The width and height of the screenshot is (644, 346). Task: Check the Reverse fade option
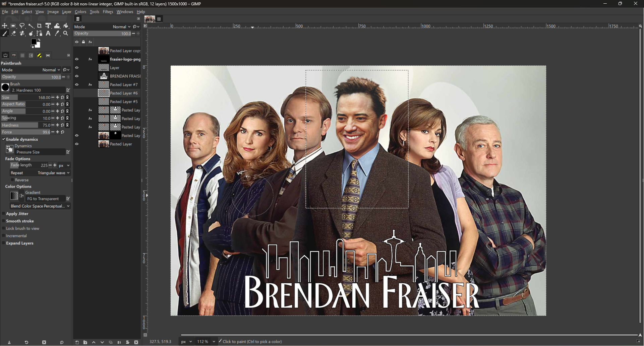(13, 180)
